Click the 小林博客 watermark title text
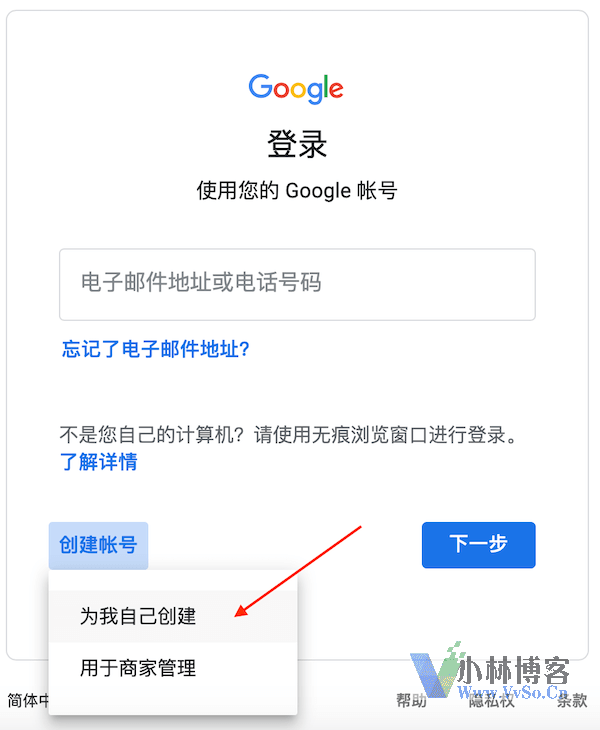The image size is (600, 730). point(513,670)
